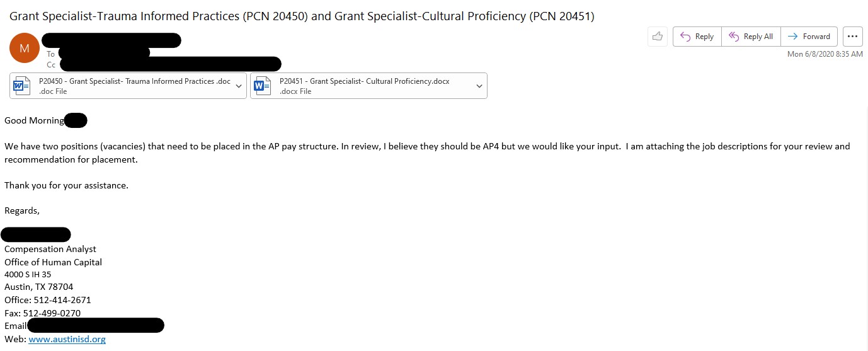Click the email subject line heading

tap(302, 16)
